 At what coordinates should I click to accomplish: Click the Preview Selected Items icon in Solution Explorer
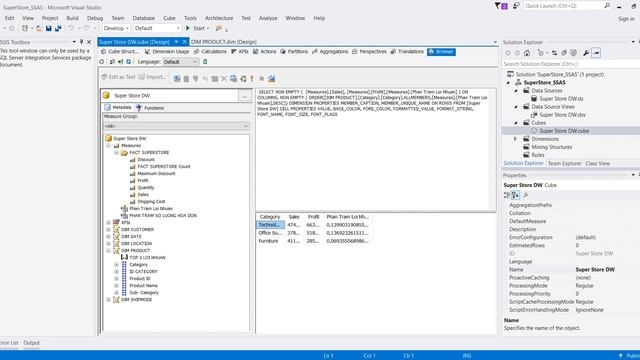pyautogui.click(x=596, y=53)
